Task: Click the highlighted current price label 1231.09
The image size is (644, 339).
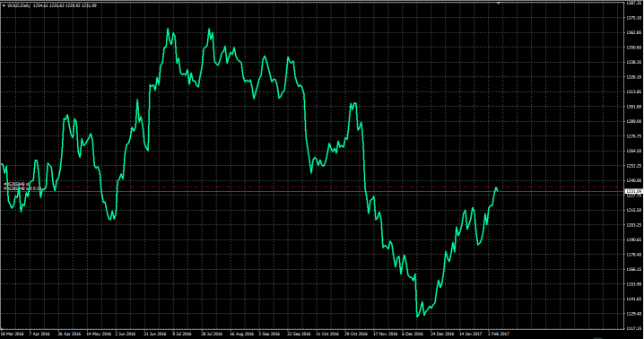Action: [634, 191]
